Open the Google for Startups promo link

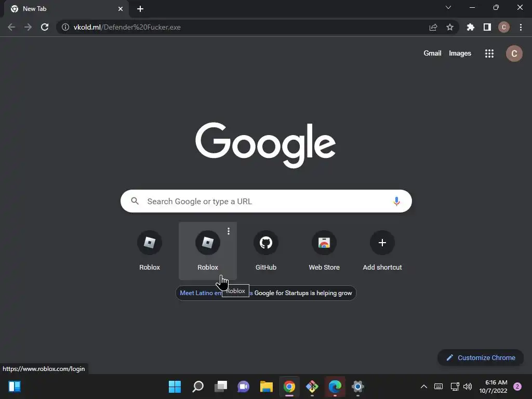click(265, 293)
